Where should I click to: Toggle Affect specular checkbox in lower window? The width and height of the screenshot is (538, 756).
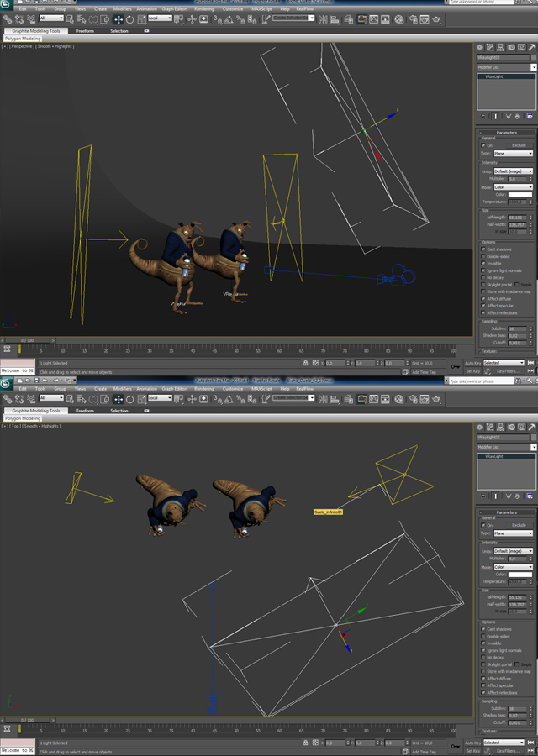[x=483, y=685]
